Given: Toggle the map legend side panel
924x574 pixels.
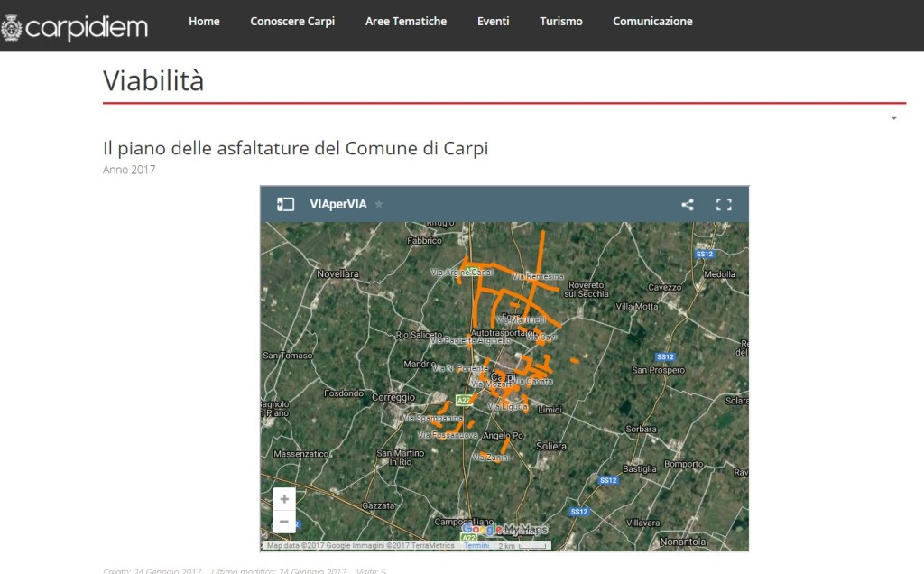Looking at the screenshot, I should coord(285,204).
